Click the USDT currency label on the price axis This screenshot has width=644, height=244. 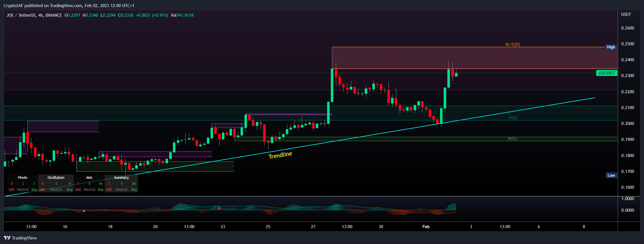[626, 14]
